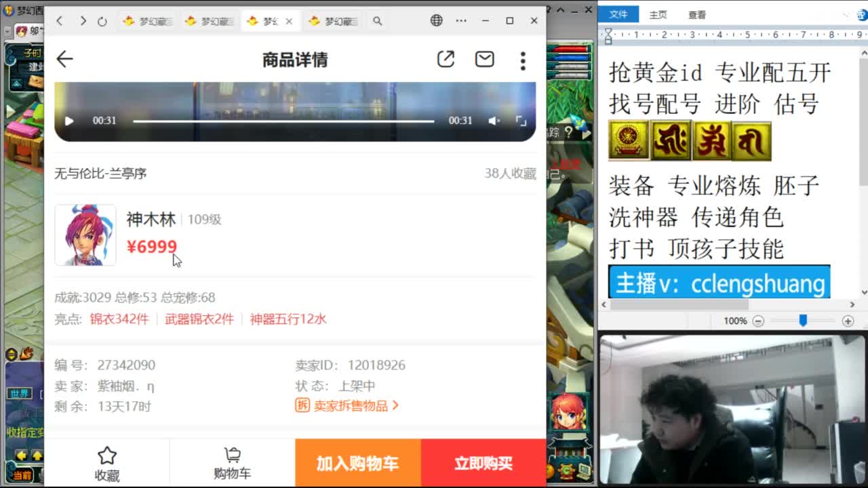The width and height of the screenshot is (868, 488).
Task: Click the 主播v: cclengshuang highlighted text
Action: click(719, 283)
